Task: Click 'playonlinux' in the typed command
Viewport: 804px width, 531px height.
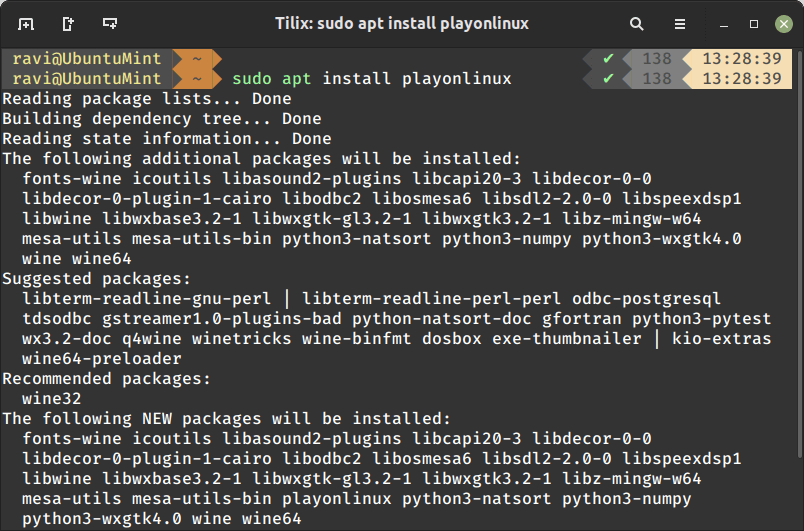Action: coord(456,78)
